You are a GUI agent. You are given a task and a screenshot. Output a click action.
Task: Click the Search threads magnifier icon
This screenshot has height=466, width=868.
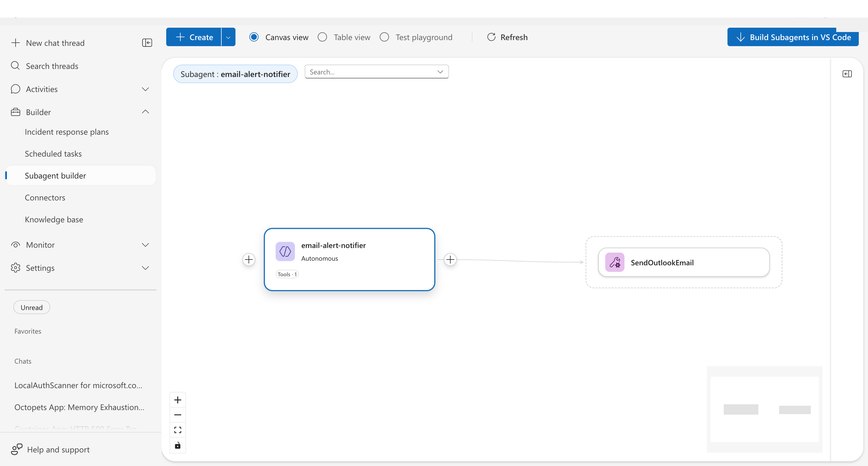coord(16,66)
